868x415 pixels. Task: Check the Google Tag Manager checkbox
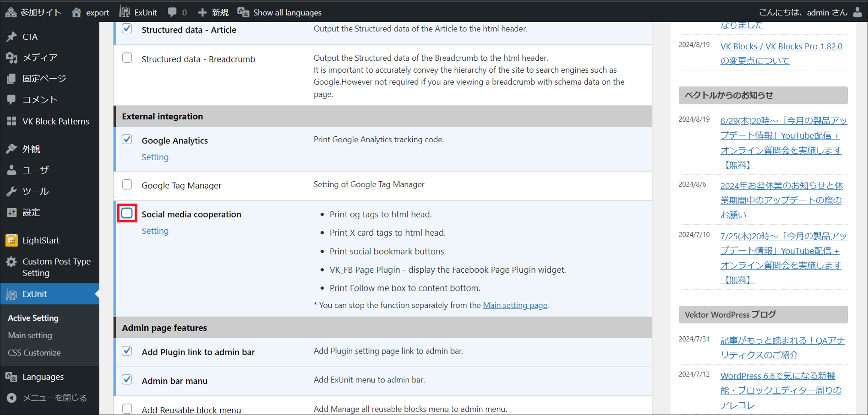[x=127, y=185]
